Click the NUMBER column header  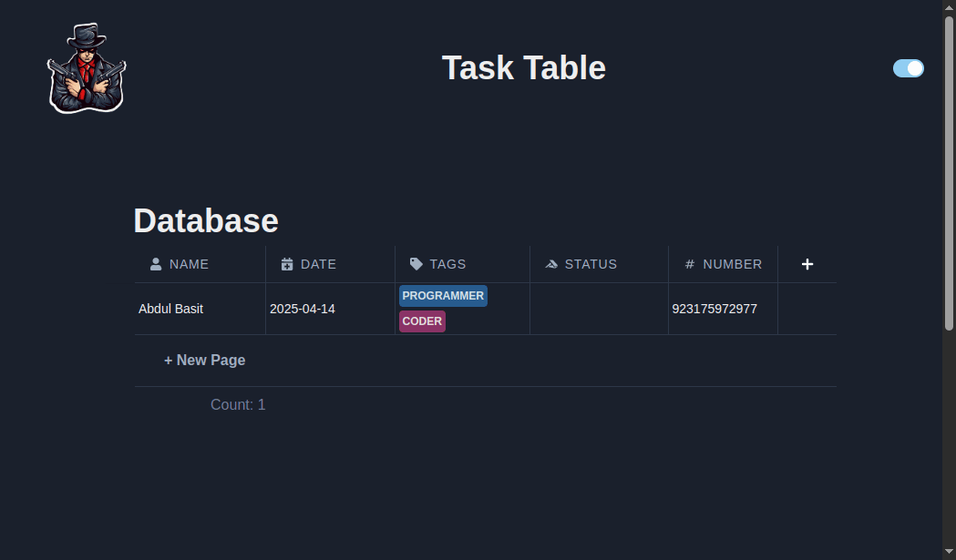[731, 264]
